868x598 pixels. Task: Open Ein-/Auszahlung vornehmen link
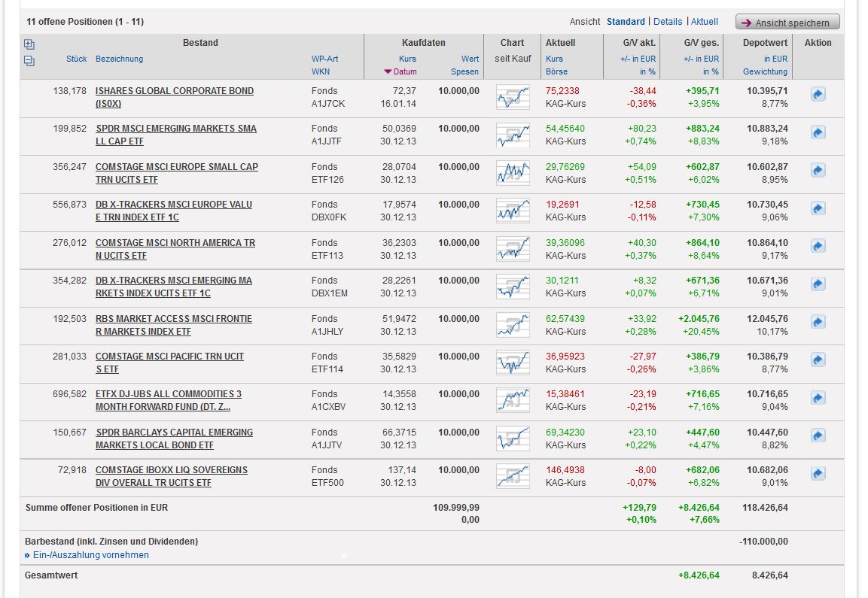coord(90,555)
